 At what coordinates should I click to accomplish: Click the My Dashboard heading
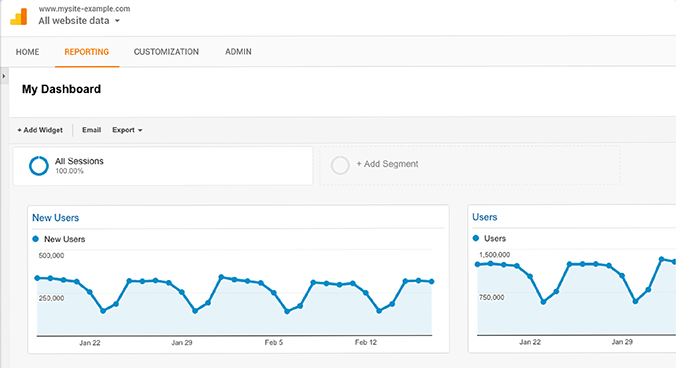coord(61,89)
